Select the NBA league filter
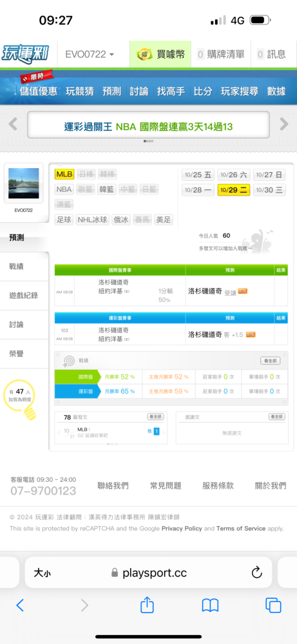 64,189
